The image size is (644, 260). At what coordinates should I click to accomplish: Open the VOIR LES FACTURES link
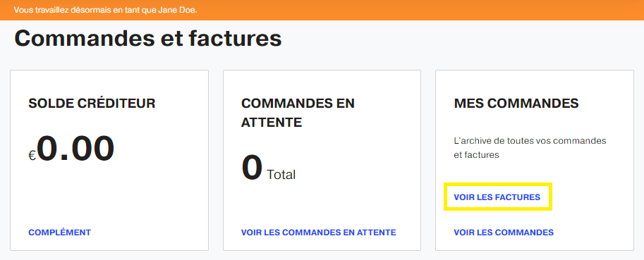[x=497, y=197]
